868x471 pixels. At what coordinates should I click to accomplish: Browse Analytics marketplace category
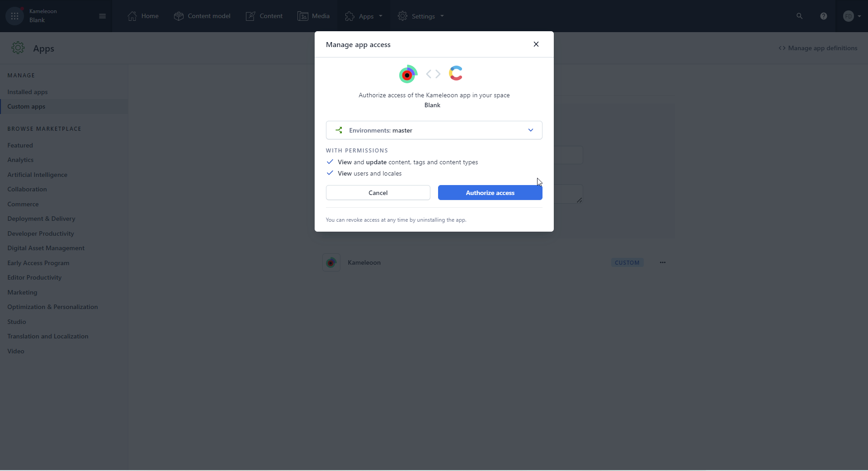point(20,160)
